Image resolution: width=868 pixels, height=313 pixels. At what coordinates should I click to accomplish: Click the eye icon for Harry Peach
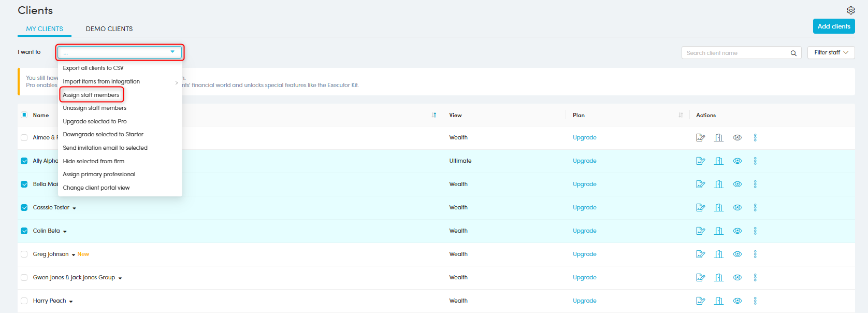[737, 301]
